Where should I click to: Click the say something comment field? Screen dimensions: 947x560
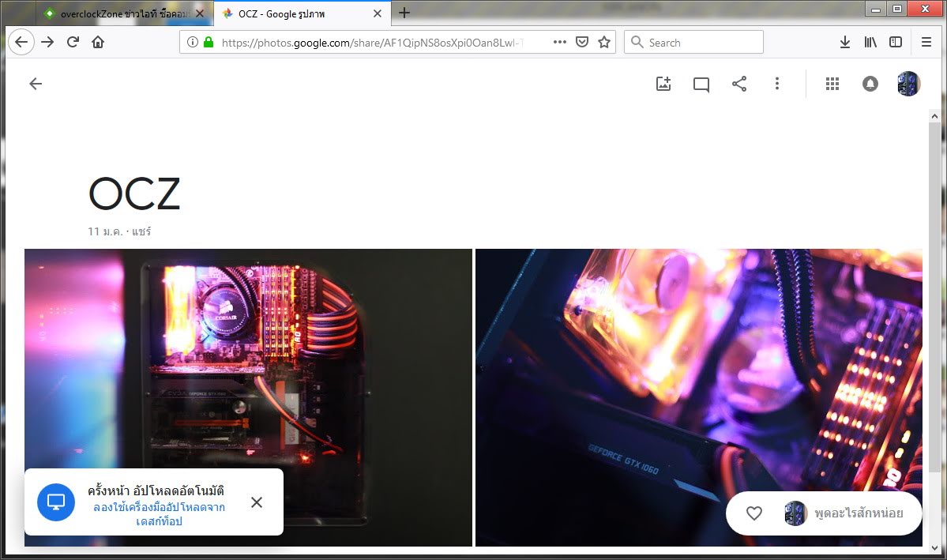[858, 513]
